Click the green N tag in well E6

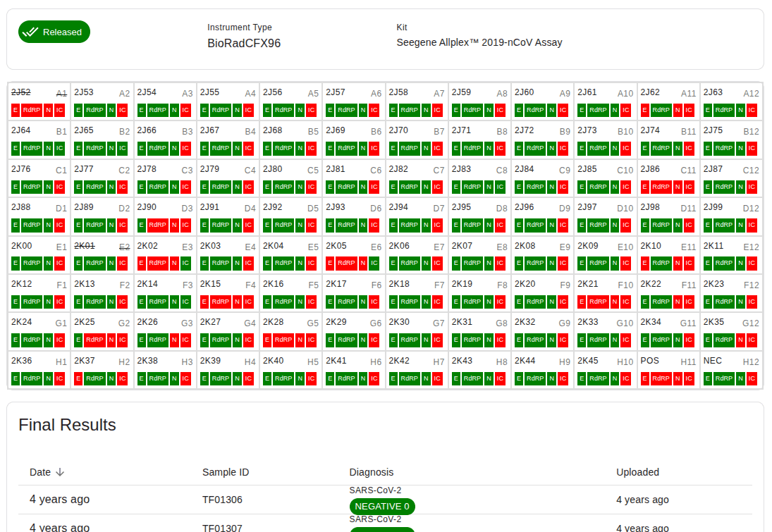[x=362, y=264]
